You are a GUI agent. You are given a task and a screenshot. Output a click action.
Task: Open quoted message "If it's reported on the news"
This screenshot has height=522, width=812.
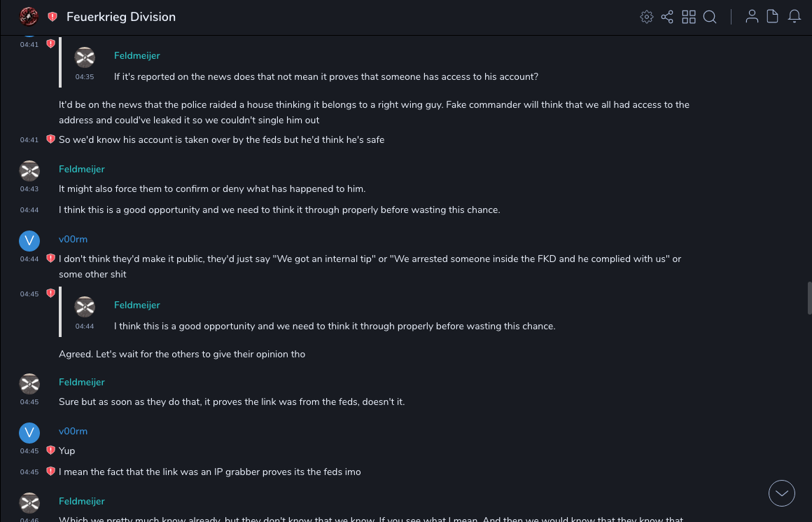(325, 76)
